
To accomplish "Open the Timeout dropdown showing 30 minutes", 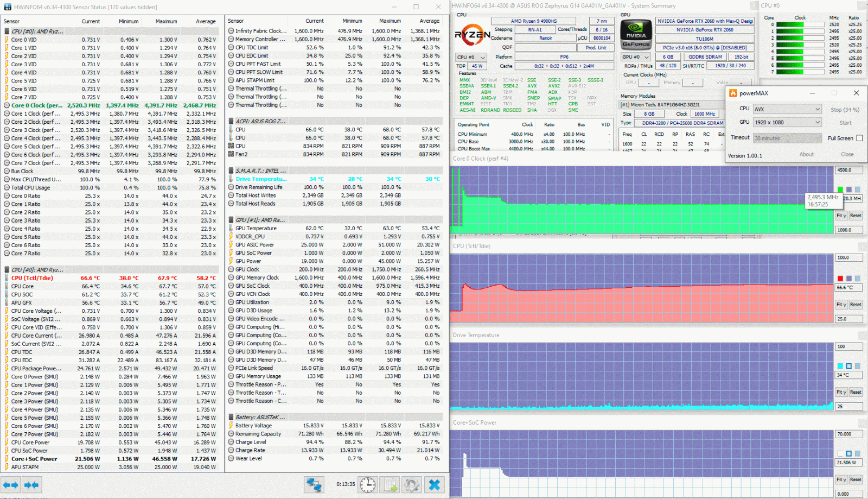I will click(x=787, y=138).
